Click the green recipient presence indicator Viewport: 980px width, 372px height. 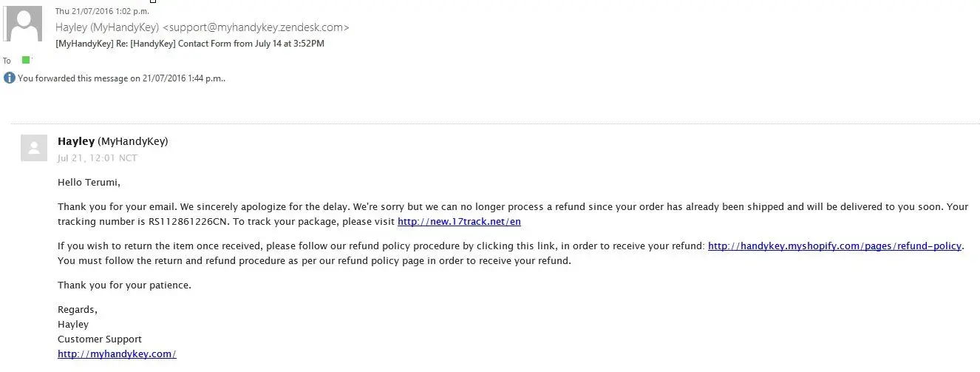(26, 60)
